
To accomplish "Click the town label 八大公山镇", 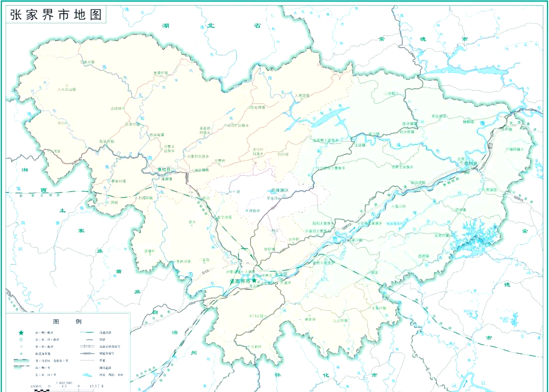I will coord(67,89).
